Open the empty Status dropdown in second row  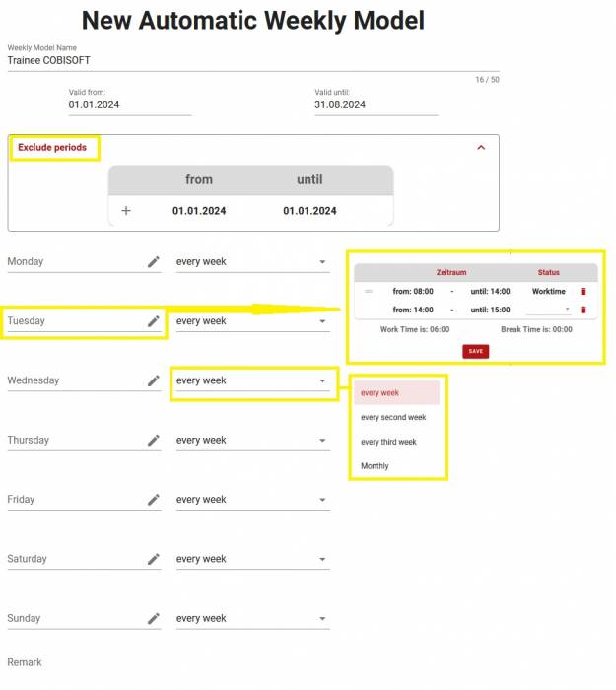(x=549, y=310)
